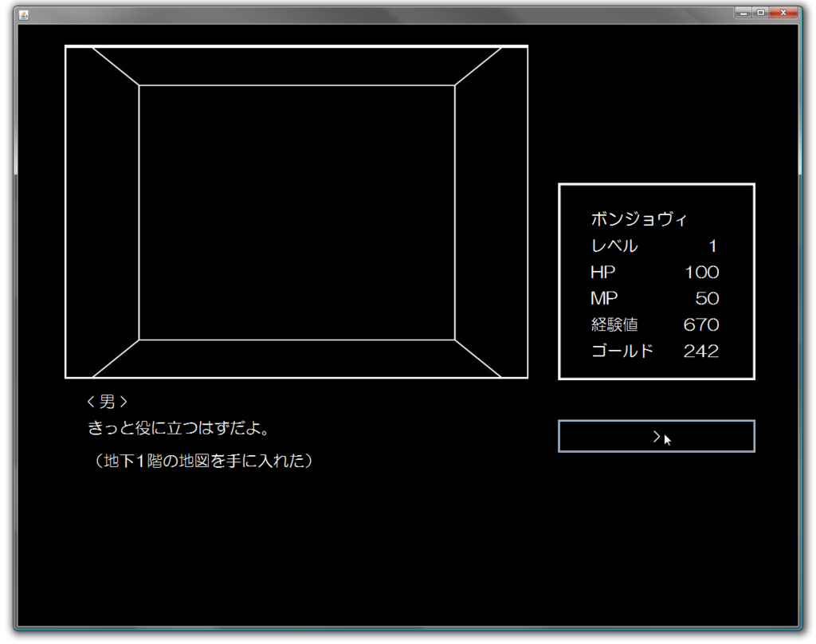The image size is (816, 644).
Task: Click the 経験値 label
Action: tap(614, 325)
